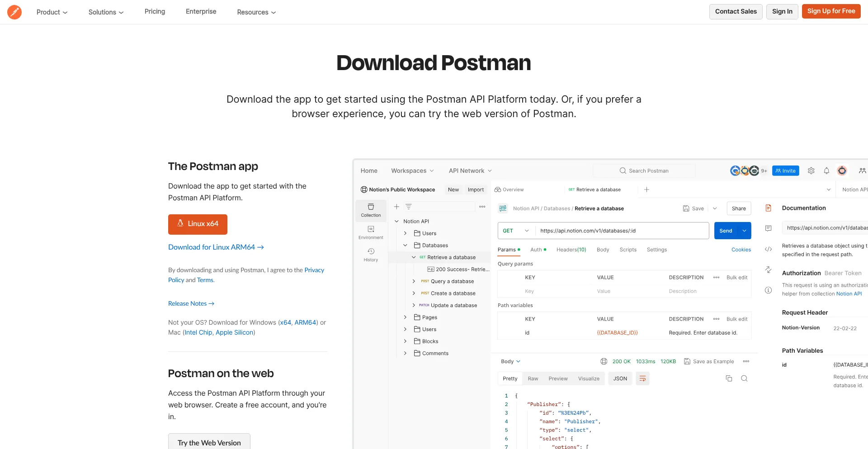Open the GET method dropdown
The width and height of the screenshot is (868, 449).
coord(515,231)
